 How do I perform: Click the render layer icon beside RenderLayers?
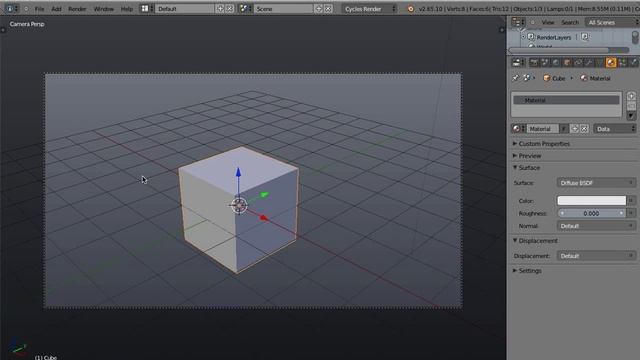pos(584,37)
